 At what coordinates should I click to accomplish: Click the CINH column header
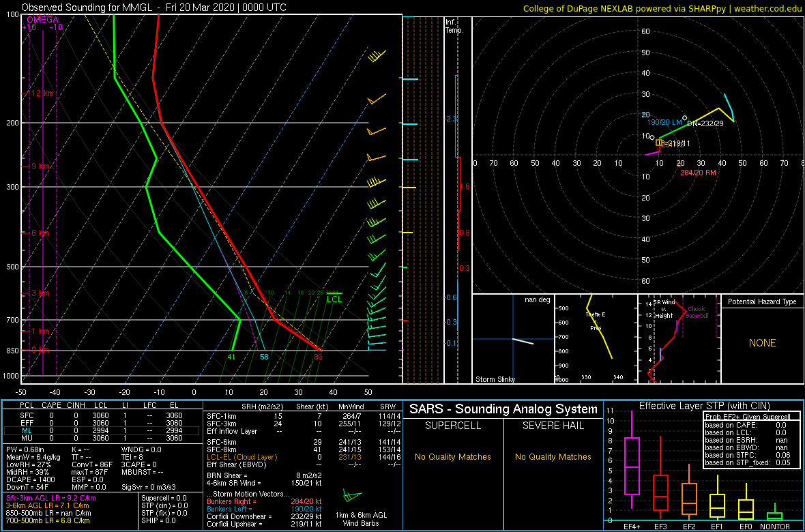coord(77,405)
